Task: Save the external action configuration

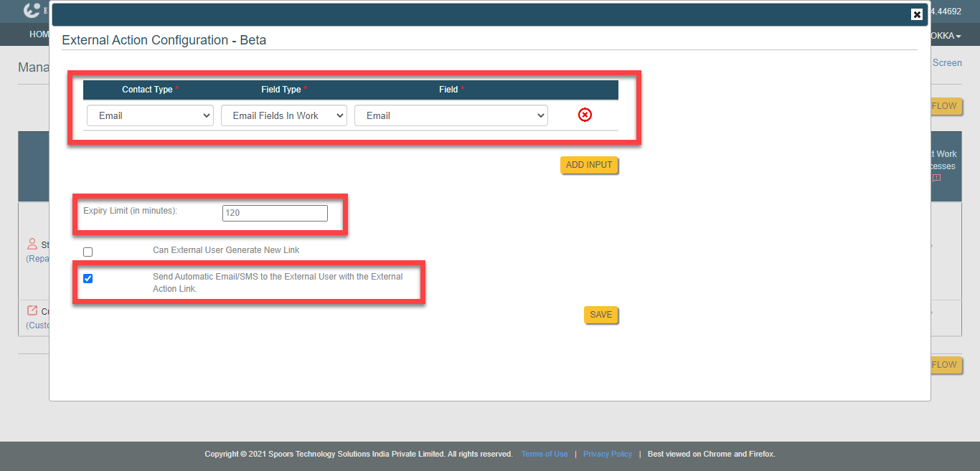Action: (600, 315)
